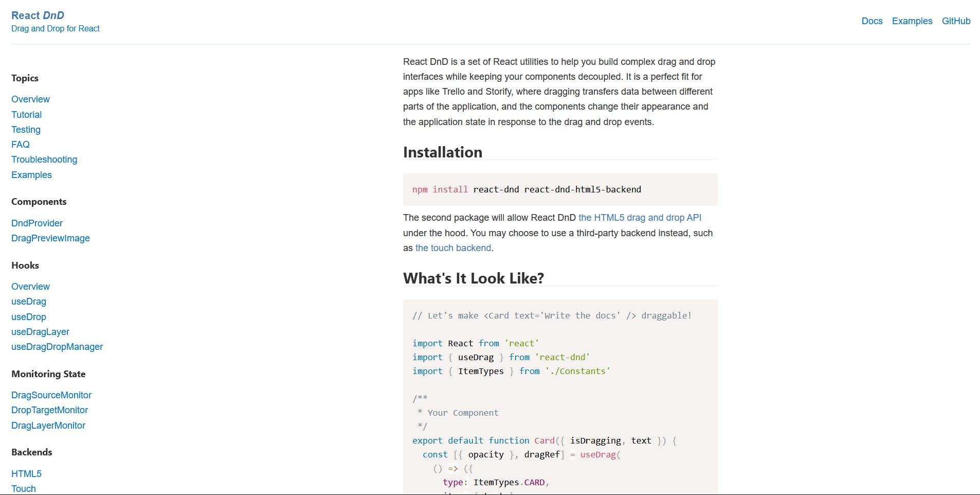Open DragLayerMonitor docs
The image size is (980, 495).
click(48, 426)
